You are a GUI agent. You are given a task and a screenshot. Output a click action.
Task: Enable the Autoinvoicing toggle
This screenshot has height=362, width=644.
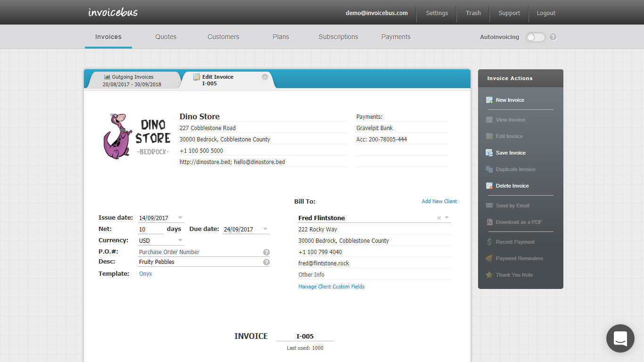[535, 37]
